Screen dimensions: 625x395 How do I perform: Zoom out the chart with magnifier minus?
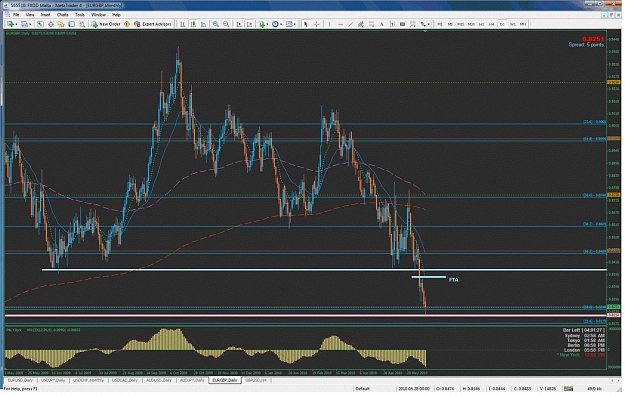(226, 24)
